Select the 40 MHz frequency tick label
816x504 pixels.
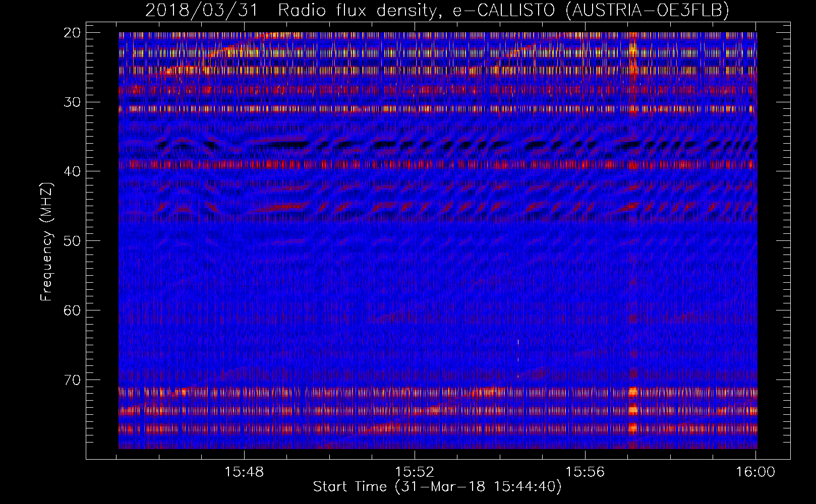click(x=73, y=171)
